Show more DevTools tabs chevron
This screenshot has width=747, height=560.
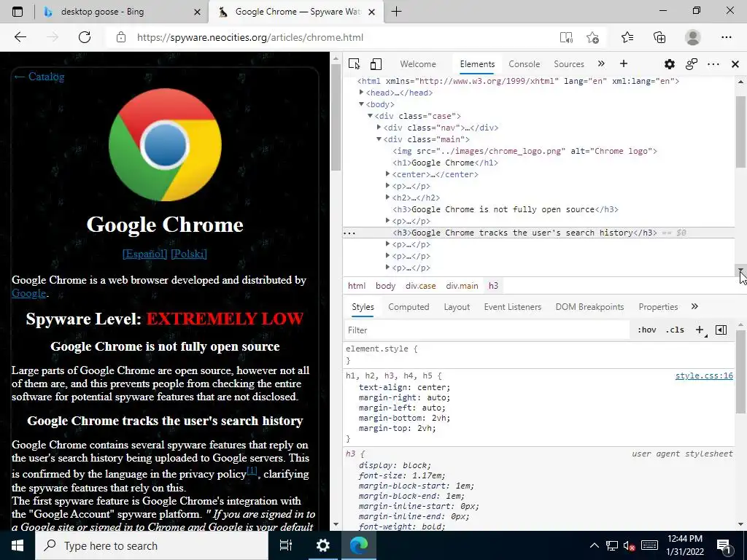point(601,64)
